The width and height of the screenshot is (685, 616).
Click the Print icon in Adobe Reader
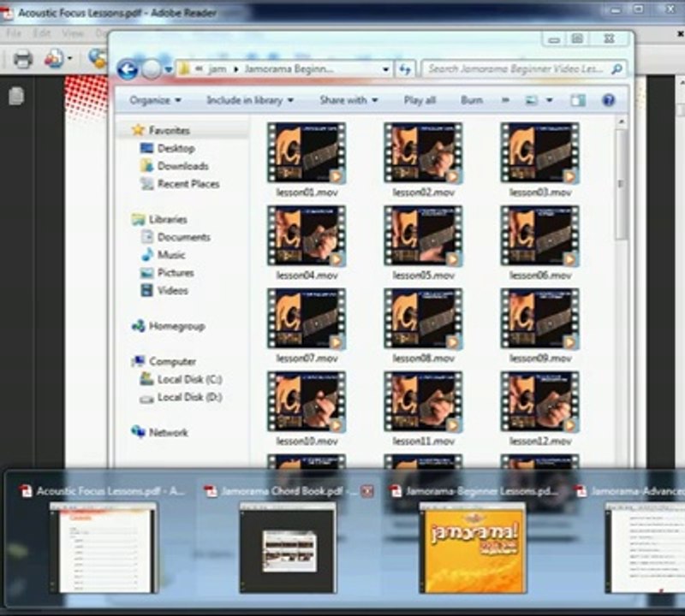(23, 58)
